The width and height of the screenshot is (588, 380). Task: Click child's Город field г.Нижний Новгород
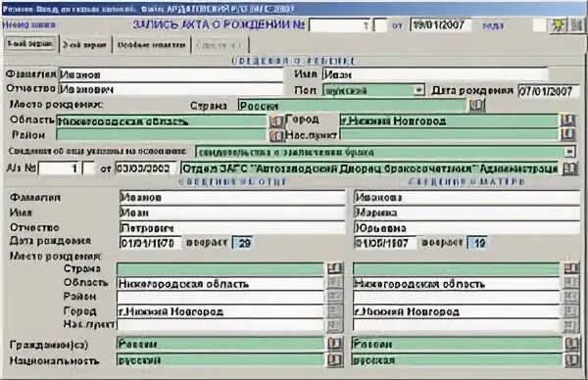pos(449,120)
